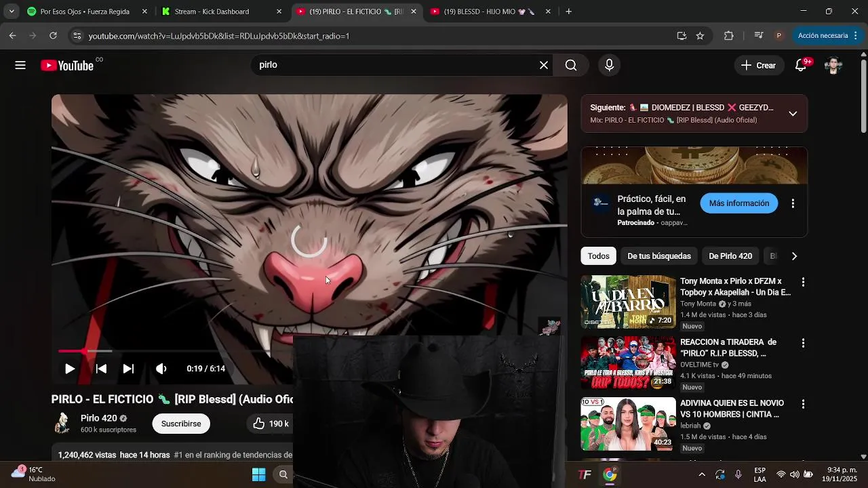The height and width of the screenshot is (488, 868).
Task: Open the weather widget 16°C Nublado
Action: click(33, 474)
